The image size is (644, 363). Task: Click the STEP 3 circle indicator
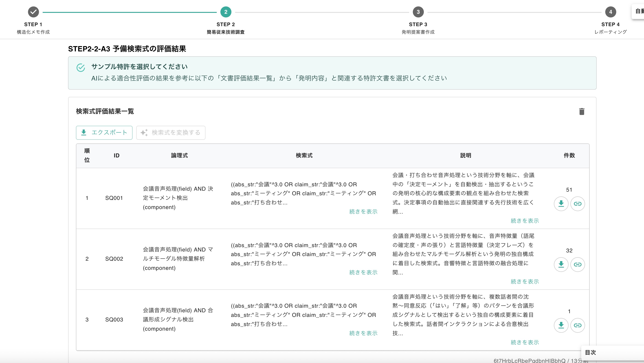click(418, 12)
